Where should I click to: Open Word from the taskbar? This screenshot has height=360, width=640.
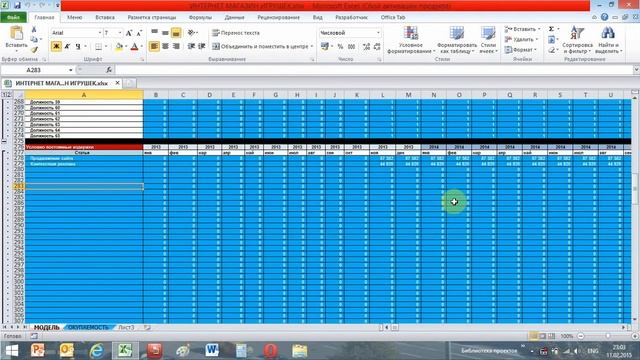coord(211,351)
